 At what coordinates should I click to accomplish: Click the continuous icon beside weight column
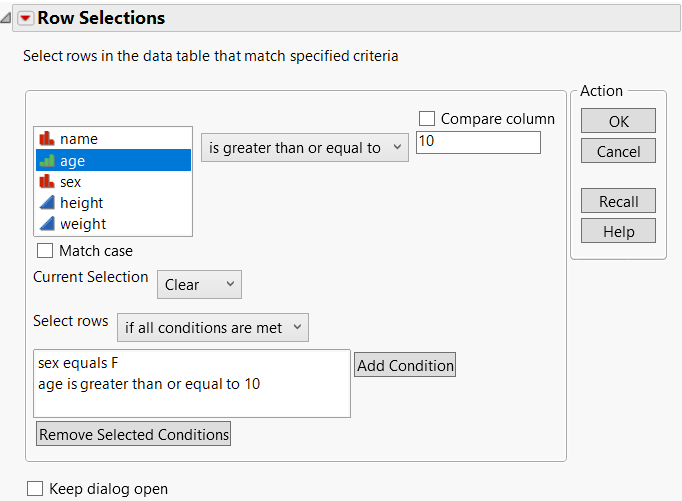point(46,224)
